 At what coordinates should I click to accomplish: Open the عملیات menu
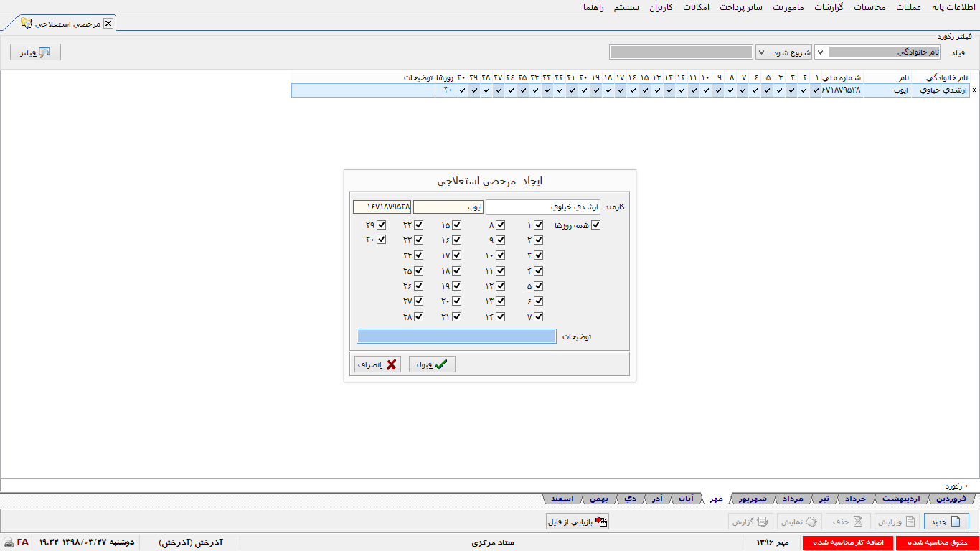908,7
